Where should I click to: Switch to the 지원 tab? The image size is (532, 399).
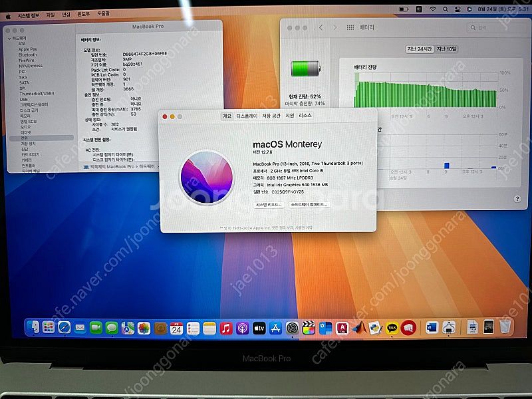pos(290,116)
